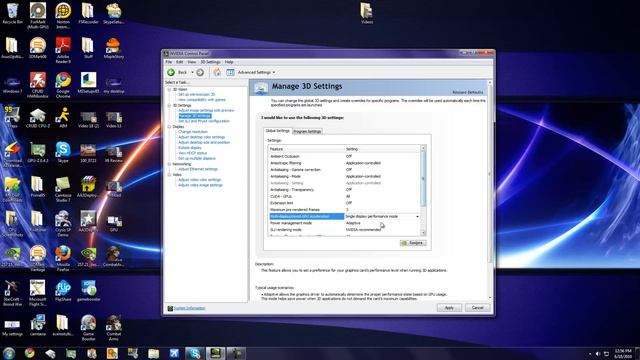Collapse the 3D Vision tree node
The width and height of the screenshot is (640, 360).
pos(169,89)
